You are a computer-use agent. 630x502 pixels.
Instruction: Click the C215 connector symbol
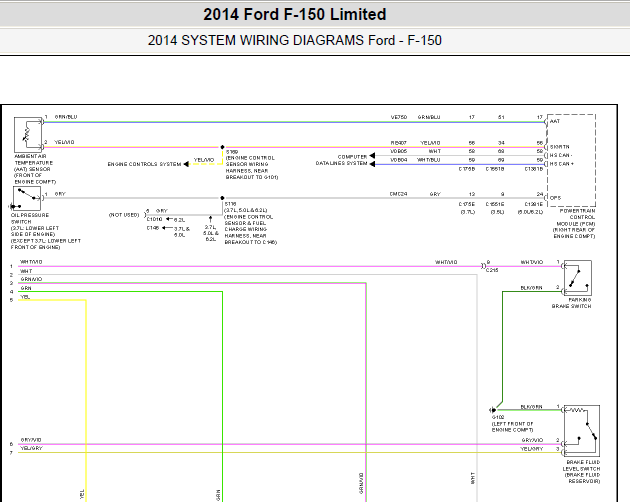(483, 266)
